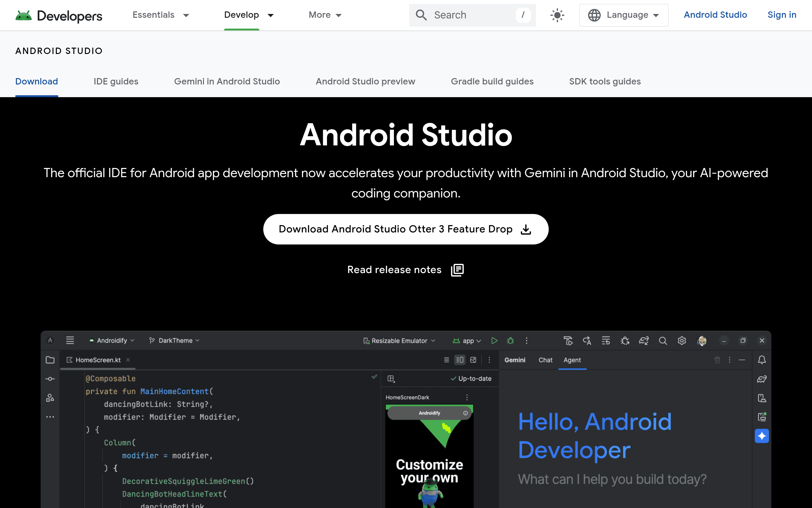
Task: Open Device Manager icon on right sidebar
Action: point(762,398)
